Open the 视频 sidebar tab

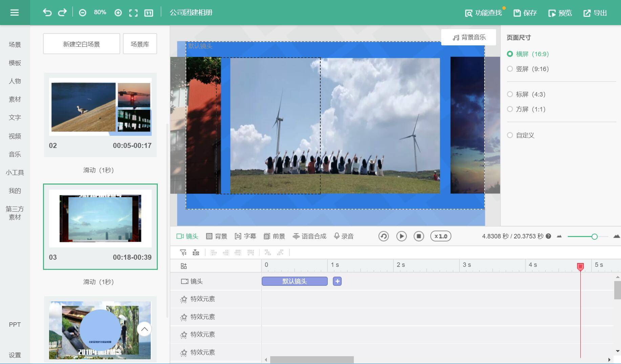[x=15, y=136]
